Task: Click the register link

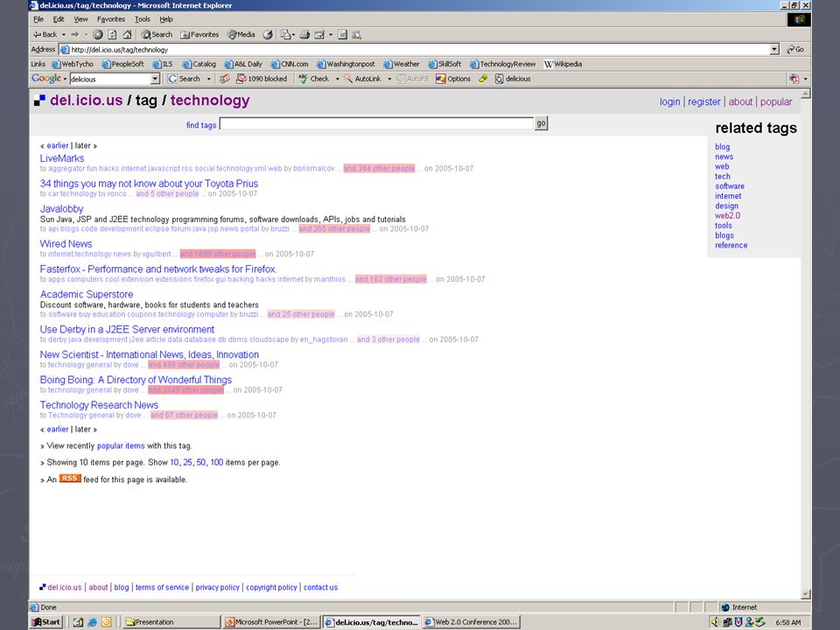Action: click(703, 101)
